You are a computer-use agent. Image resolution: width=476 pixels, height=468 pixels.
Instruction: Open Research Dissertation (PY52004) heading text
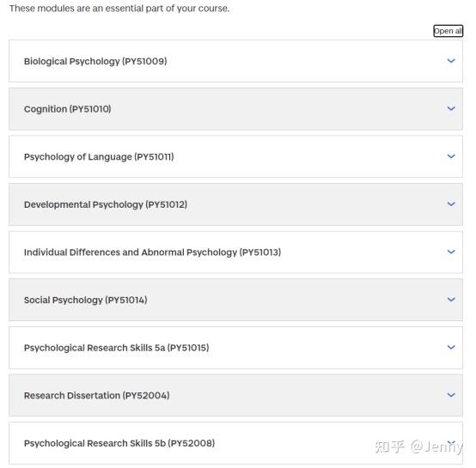[96, 396]
